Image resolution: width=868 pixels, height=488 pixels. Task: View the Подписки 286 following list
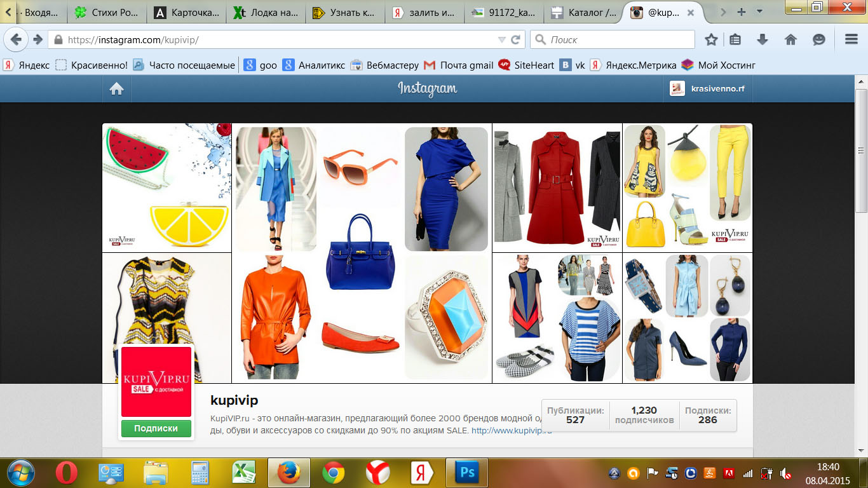(708, 416)
